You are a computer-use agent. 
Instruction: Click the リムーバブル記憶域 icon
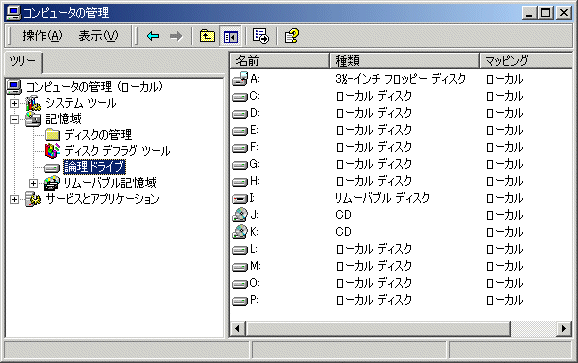(52, 183)
